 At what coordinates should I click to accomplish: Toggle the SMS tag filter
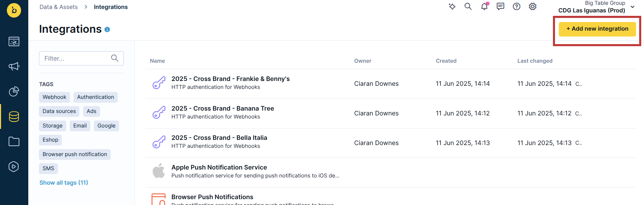tap(48, 168)
